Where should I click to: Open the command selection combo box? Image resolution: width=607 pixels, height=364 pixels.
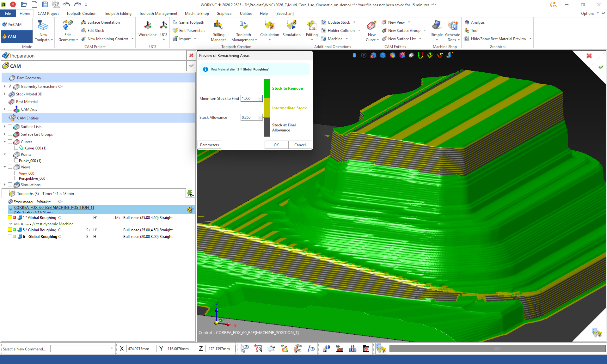tap(82, 349)
